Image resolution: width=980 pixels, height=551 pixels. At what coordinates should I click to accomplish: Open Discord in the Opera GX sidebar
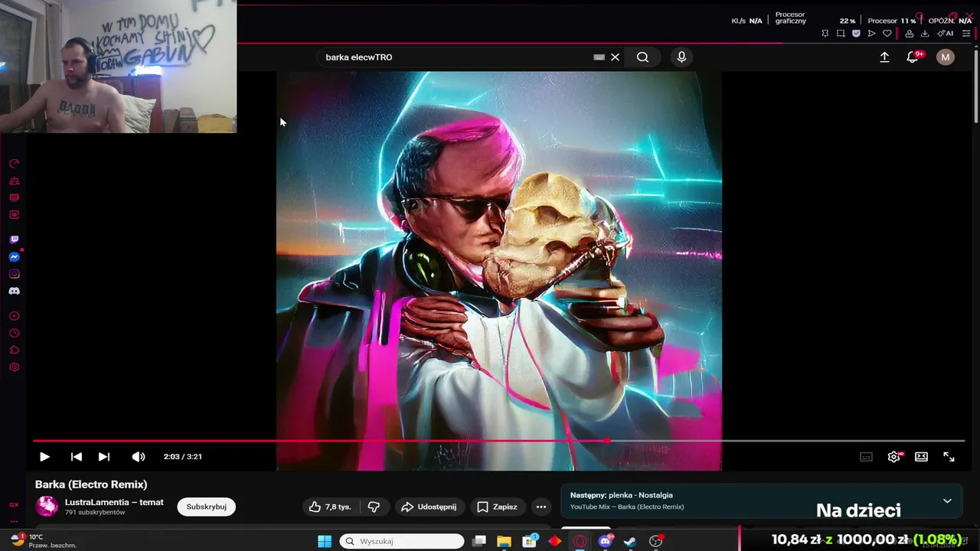click(x=14, y=291)
